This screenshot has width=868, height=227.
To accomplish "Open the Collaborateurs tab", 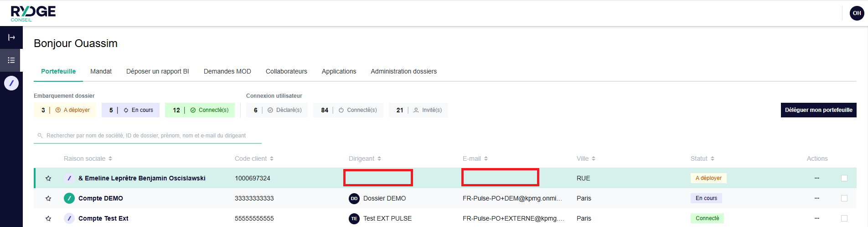I will pos(286,71).
